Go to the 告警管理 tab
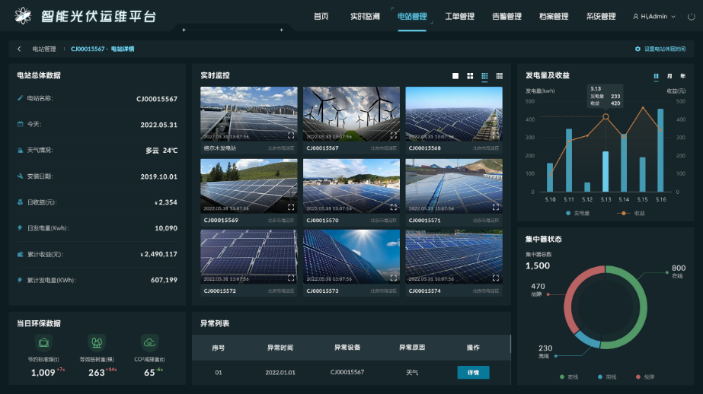This screenshot has width=703, height=394. 507,17
